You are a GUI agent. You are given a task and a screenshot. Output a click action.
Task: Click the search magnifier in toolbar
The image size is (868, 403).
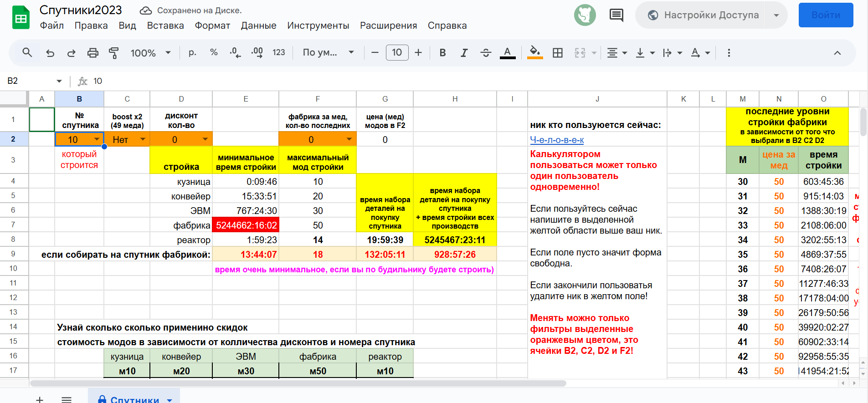pyautogui.click(x=27, y=53)
